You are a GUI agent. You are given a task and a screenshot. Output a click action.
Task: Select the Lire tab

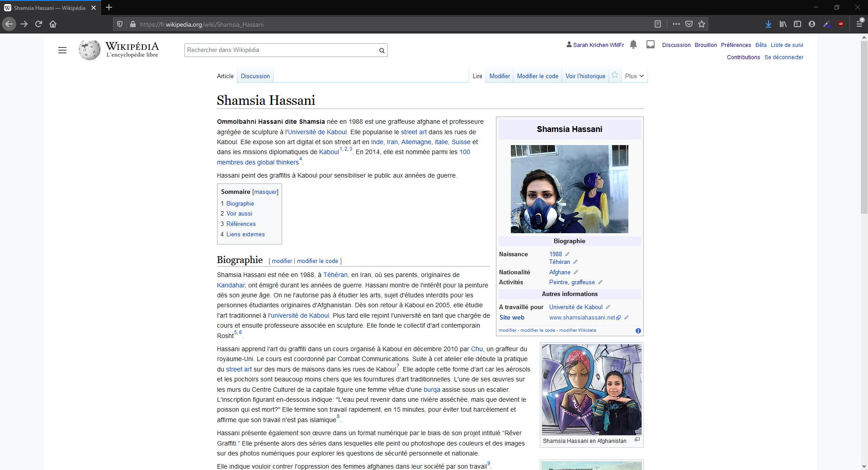[477, 76]
